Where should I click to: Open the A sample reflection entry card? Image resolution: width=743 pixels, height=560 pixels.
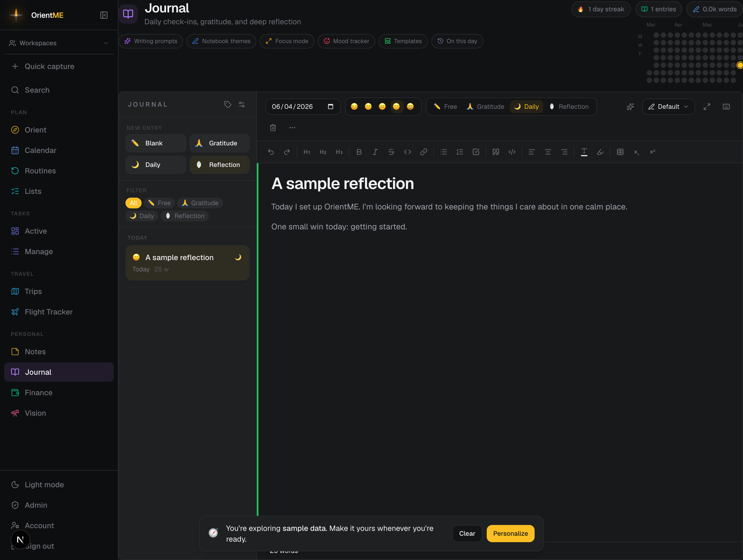[x=188, y=263]
